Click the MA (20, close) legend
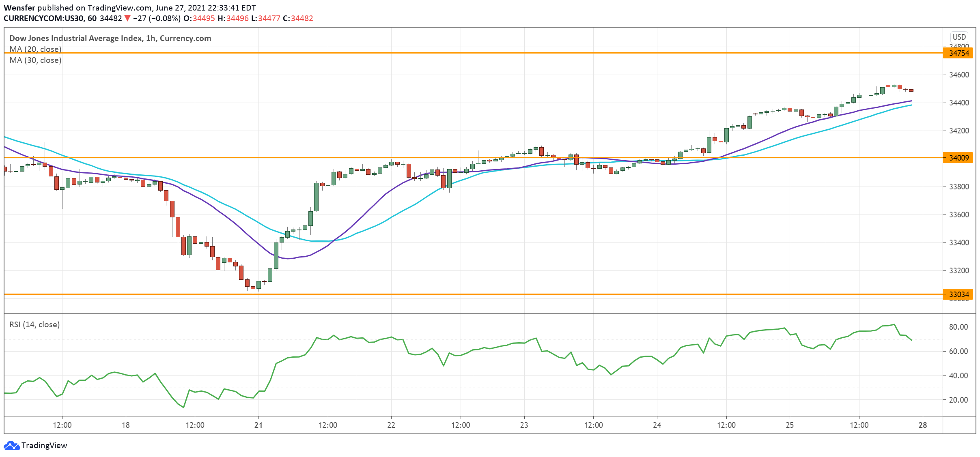The image size is (980, 457). (x=35, y=49)
